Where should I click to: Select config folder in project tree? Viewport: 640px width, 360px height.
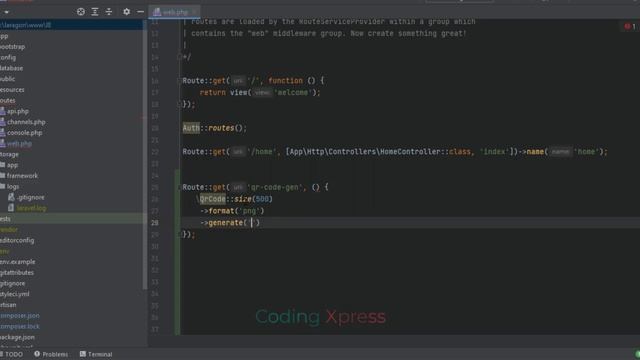(x=8, y=57)
